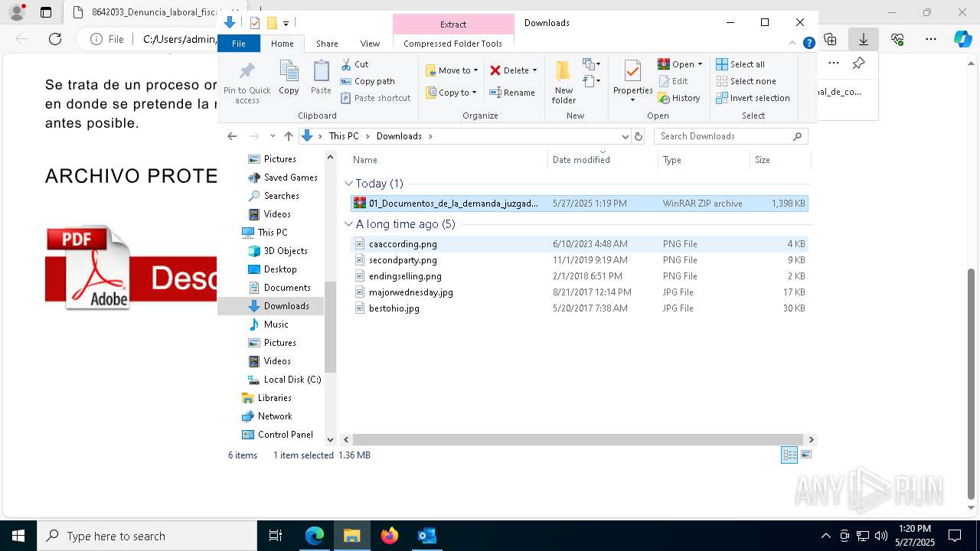Viewport: 980px width, 551px height.
Task: Switch to details view layout
Action: 789,455
